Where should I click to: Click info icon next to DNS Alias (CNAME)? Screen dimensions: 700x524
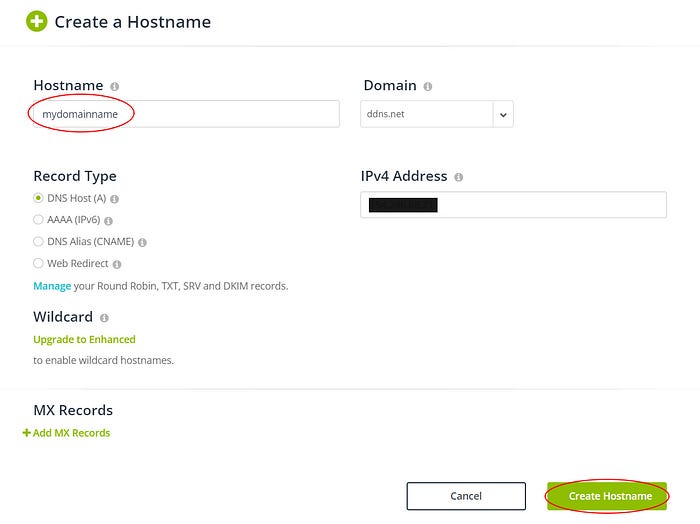pyautogui.click(x=142, y=242)
